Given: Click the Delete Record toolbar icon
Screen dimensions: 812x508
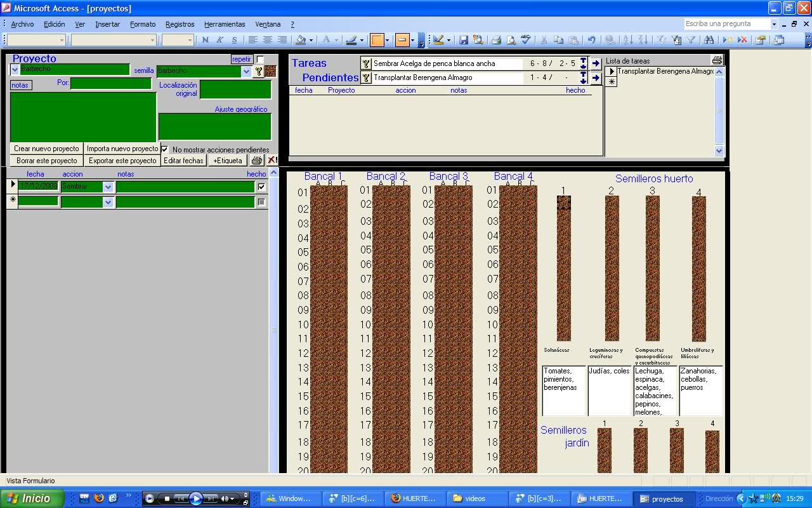Looking at the screenshot, I should tap(742, 40).
